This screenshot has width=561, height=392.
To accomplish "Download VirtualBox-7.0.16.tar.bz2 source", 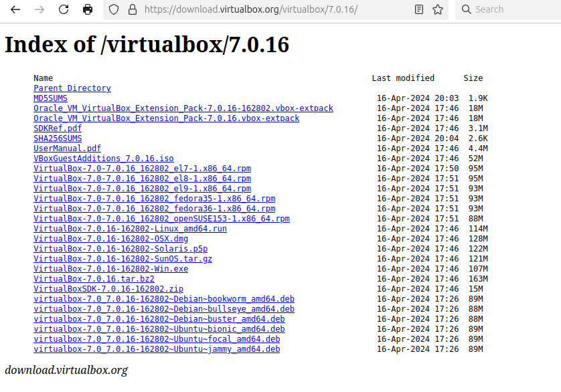I will coord(94,278).
